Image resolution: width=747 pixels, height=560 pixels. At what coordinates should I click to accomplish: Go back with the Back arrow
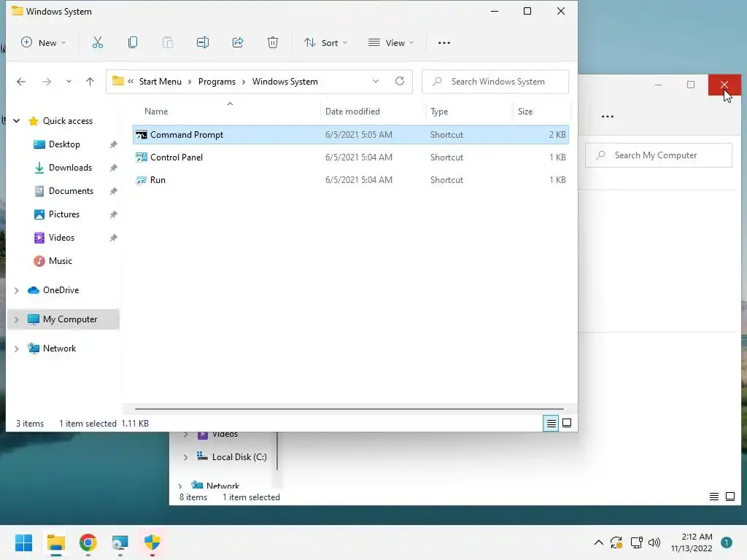pyautogui.click(x=21, y=82)
